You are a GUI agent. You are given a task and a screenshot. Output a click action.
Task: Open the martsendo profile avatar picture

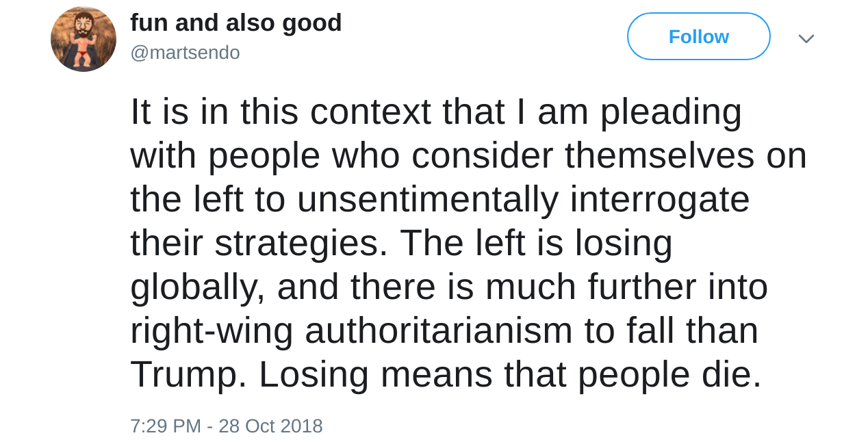(x=84, y=39)
